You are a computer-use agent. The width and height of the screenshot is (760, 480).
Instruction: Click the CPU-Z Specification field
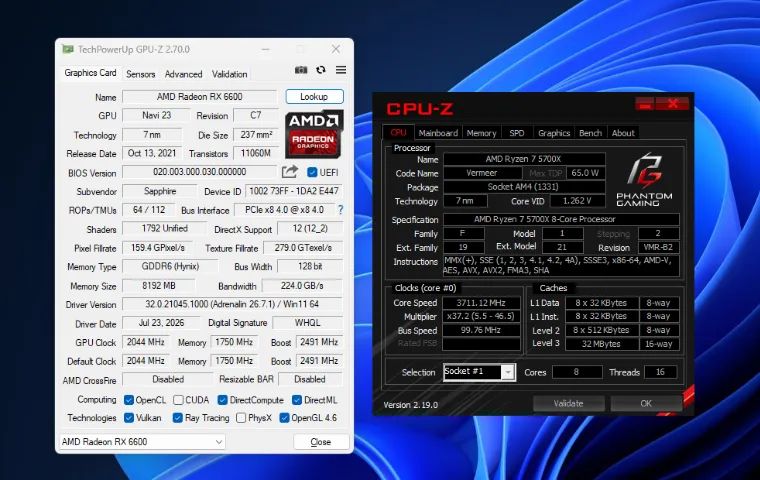[561, 219]
